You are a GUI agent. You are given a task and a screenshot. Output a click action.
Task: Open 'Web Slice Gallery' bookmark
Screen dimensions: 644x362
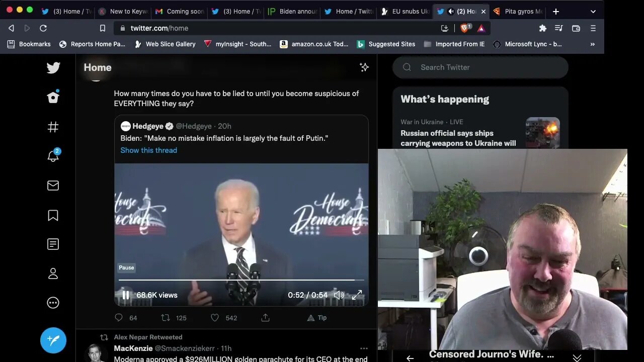165,44
